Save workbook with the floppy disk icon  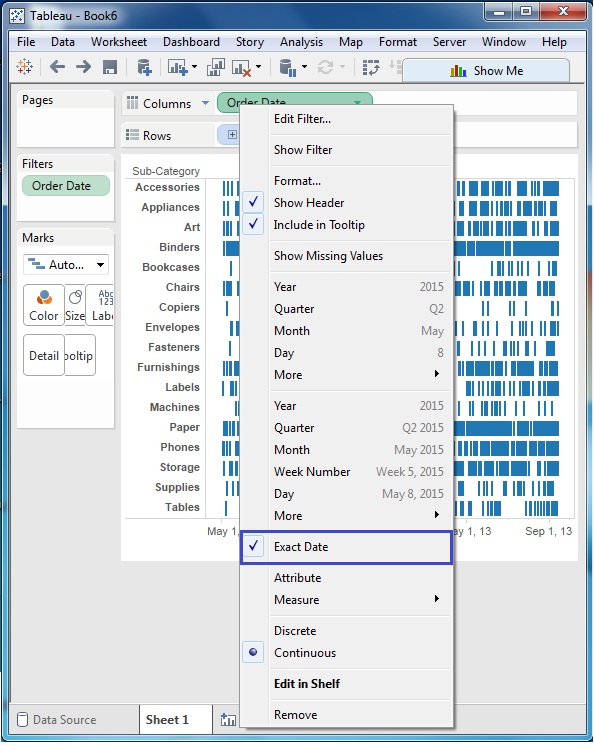110,67
